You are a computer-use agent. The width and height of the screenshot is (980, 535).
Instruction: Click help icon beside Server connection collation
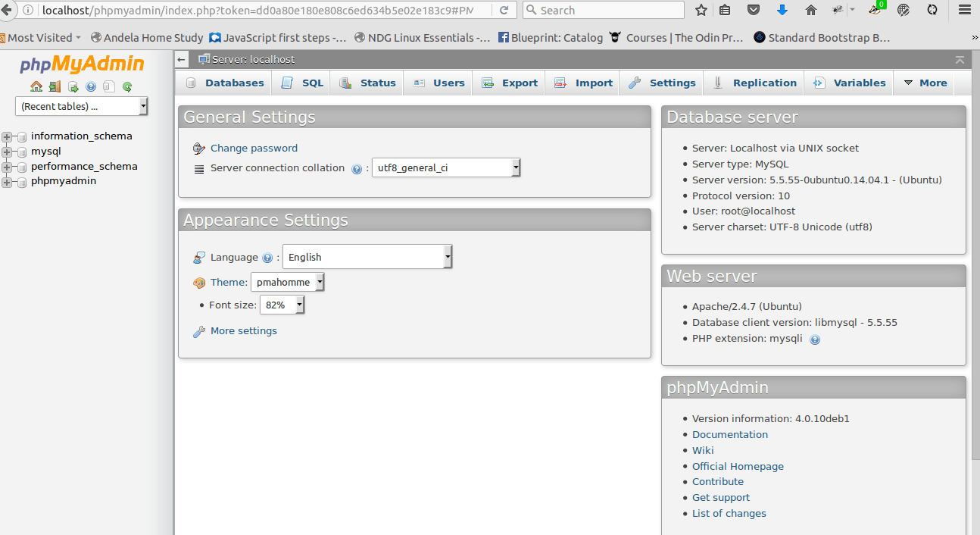357,169
